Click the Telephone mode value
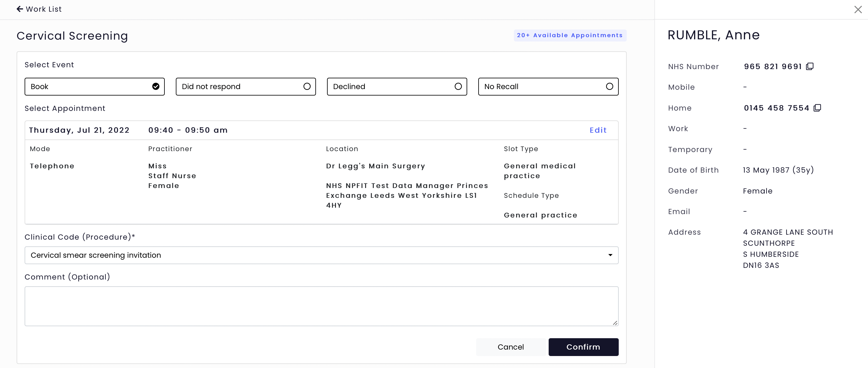Viewport: 868px width, 368px height. [52, 166]
